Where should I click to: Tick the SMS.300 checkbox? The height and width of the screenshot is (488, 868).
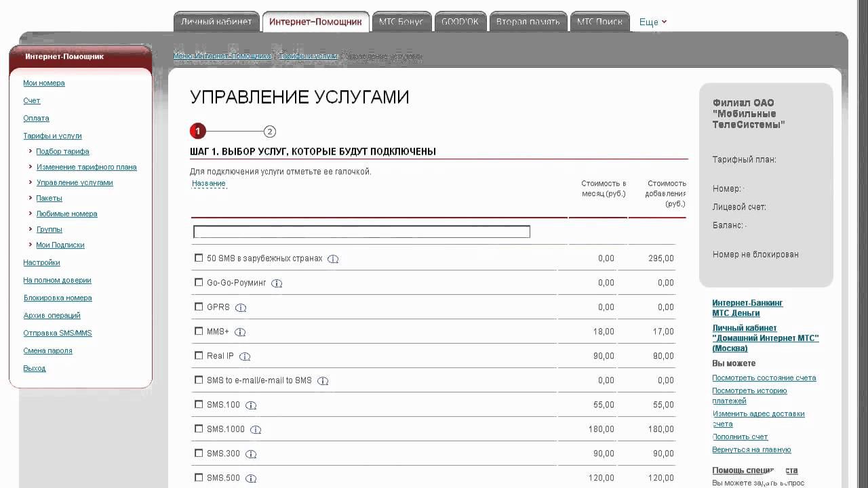point(199,453)
